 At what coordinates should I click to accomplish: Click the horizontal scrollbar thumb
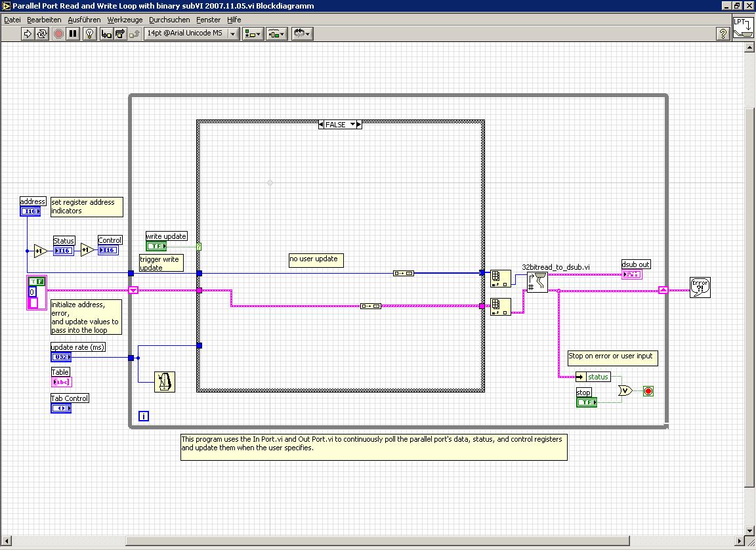click(377, 541)
